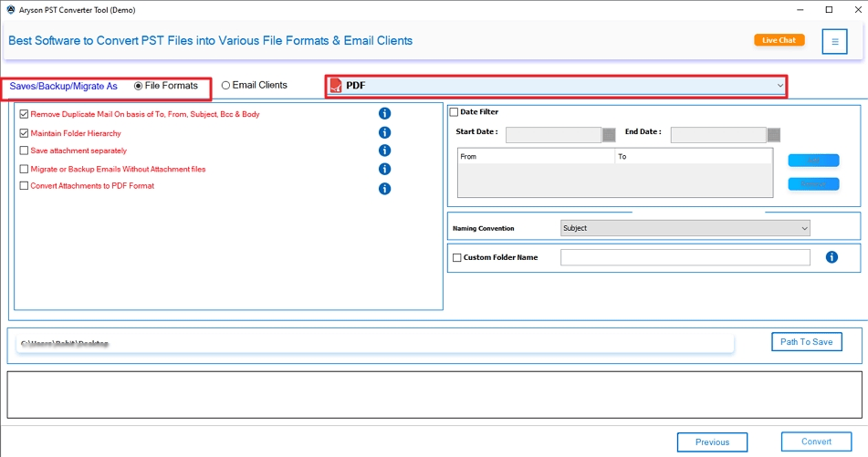Screen dimensions: 868x457
Task: Click the Naming Convention label
Action: pyautogui.click(x=483, y=228)
